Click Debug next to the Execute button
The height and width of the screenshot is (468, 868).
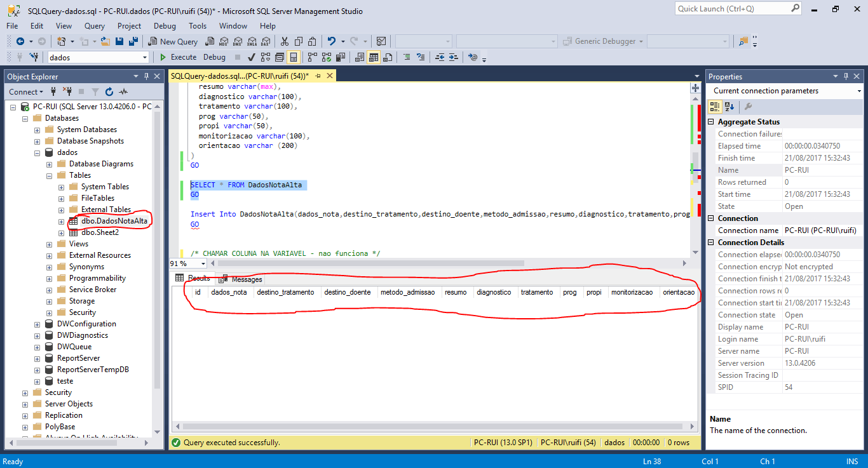[214, 57]
